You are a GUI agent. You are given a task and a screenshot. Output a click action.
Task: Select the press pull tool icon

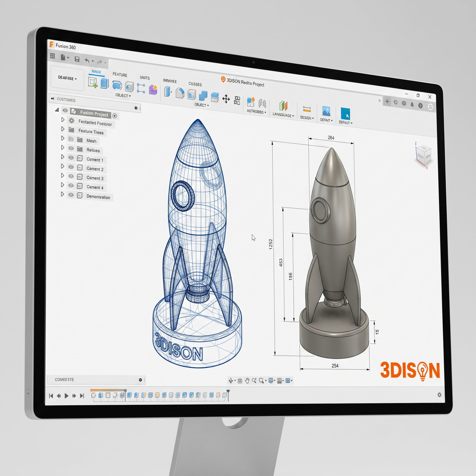pos(168,91)
